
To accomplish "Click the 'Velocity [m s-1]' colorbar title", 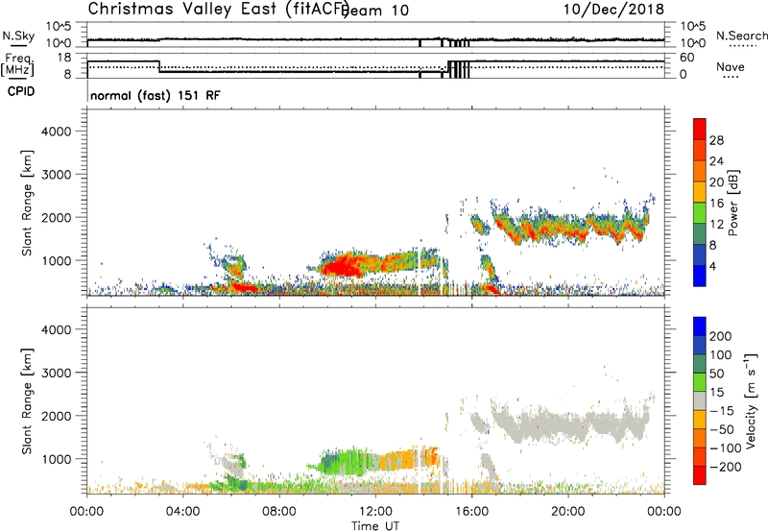I will tap(751, 400).
